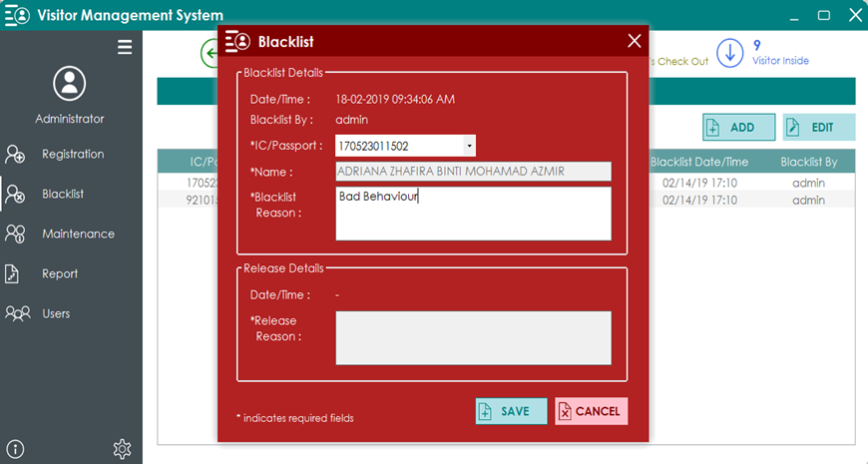The width and height of the screenshot is (868, 464).
Task: Click the Visitor Inside down-arrow icon
Action: coord(730,54)
